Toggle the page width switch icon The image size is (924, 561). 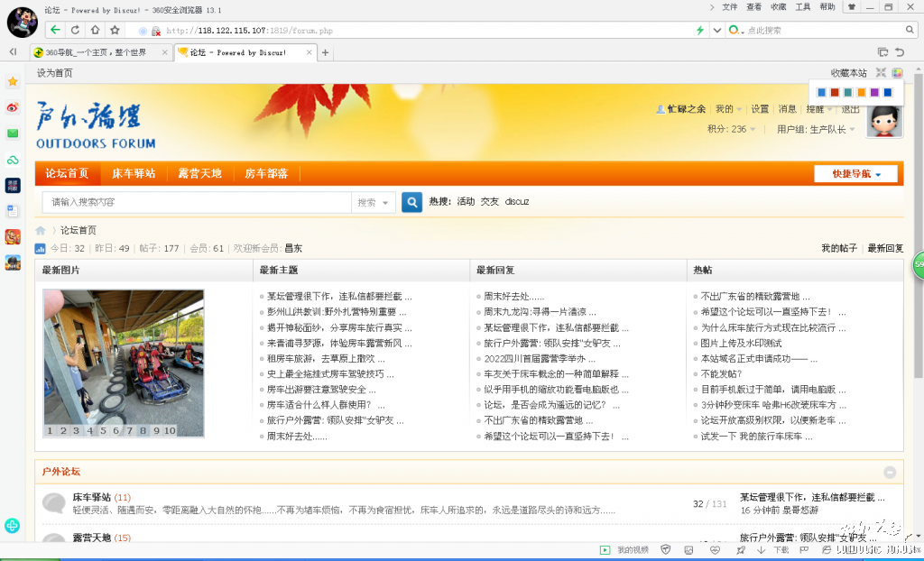pyautogui.click(x=881, y=72)
